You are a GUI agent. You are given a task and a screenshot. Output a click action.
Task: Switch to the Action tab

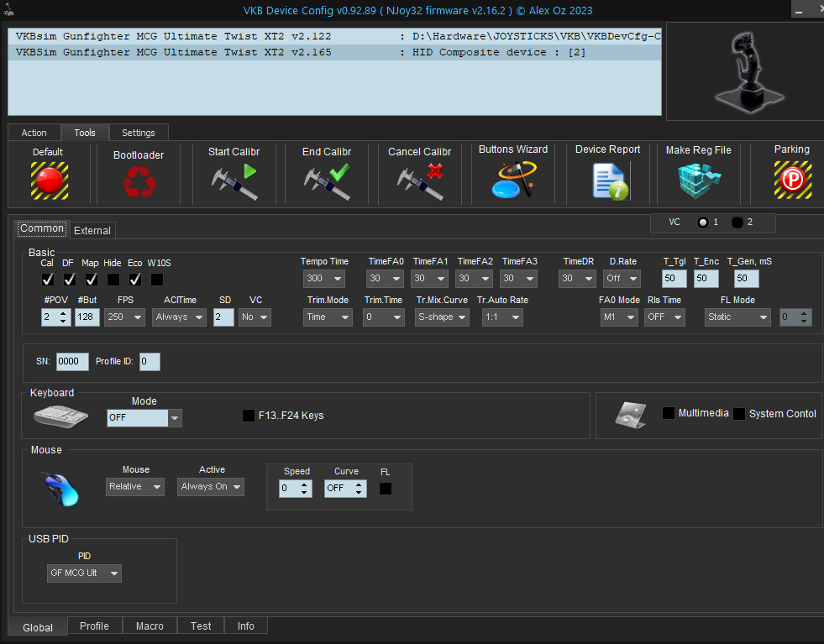coord(34,133)
